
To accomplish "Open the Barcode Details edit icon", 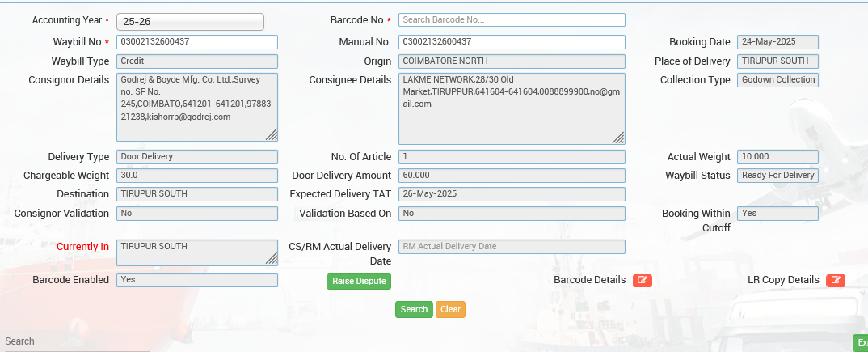I will 642,280.
